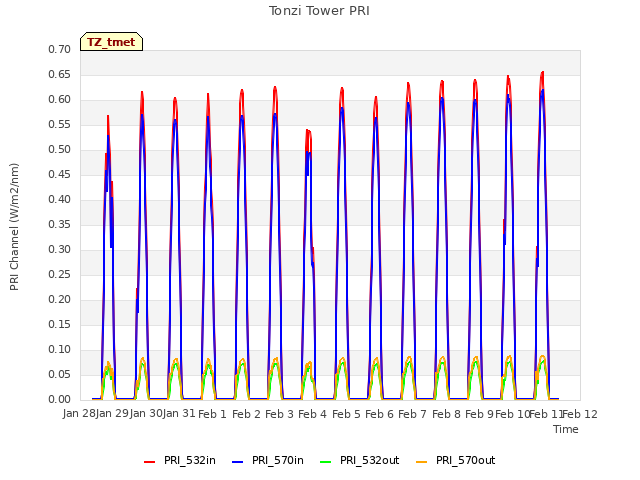This screenshot has height=480, width=640.
Task: Click the Jan 29 date tick label
Action: point(112,414)
